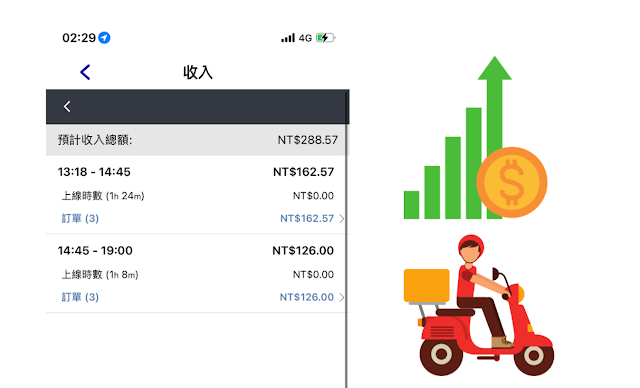Click the white back chevron in dark bar
This screenshot has height=388, width=640.
(x=67, y=106)
